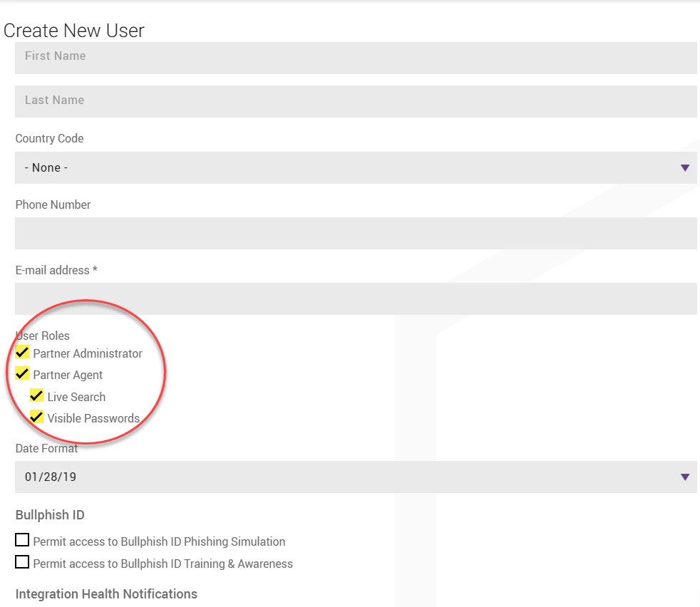Check Bullphish ID Training & Awareness access

22,562
